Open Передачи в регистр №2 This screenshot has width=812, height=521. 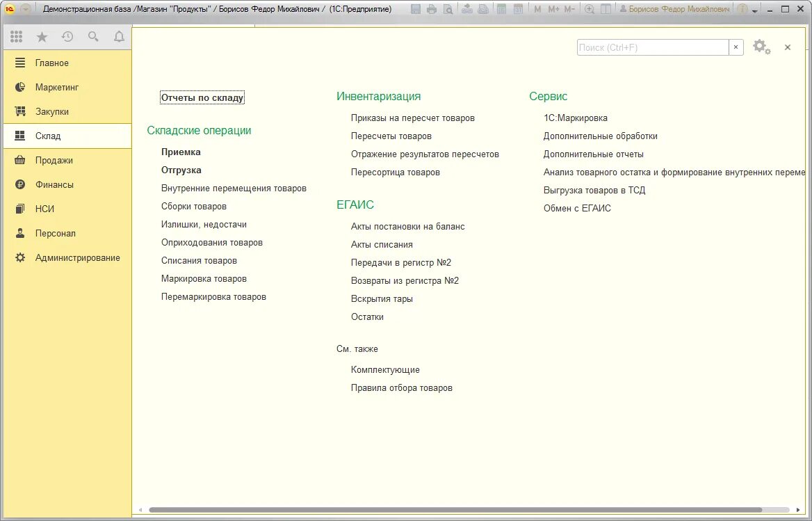coord(401,262)
